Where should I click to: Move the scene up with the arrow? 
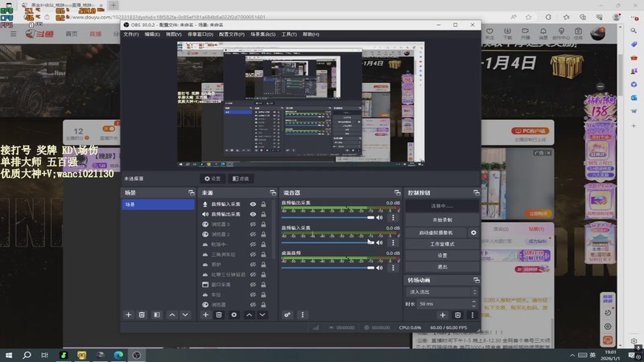pyautogui.click(x=172, y=315)
